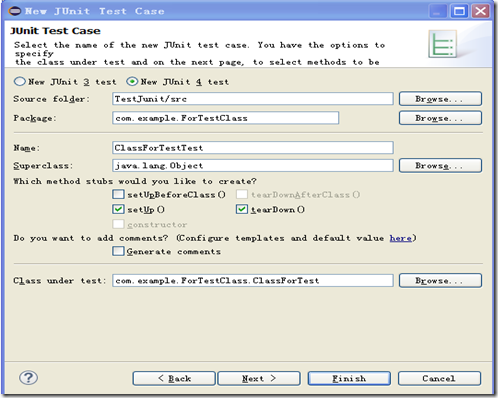
Task: Click the 'Class under test:' label
Action: coord(60,281)
